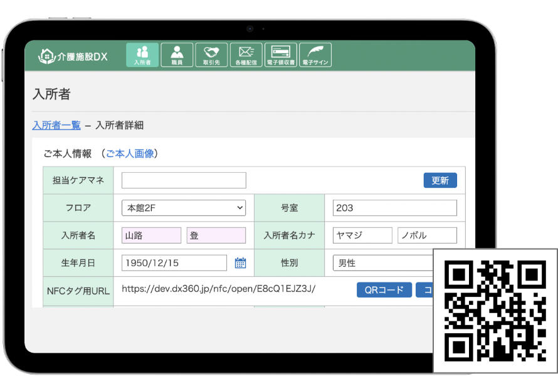The image size is (558, 392).
Task: Open 各種配信 mail distribution
Action: point(246,55)
